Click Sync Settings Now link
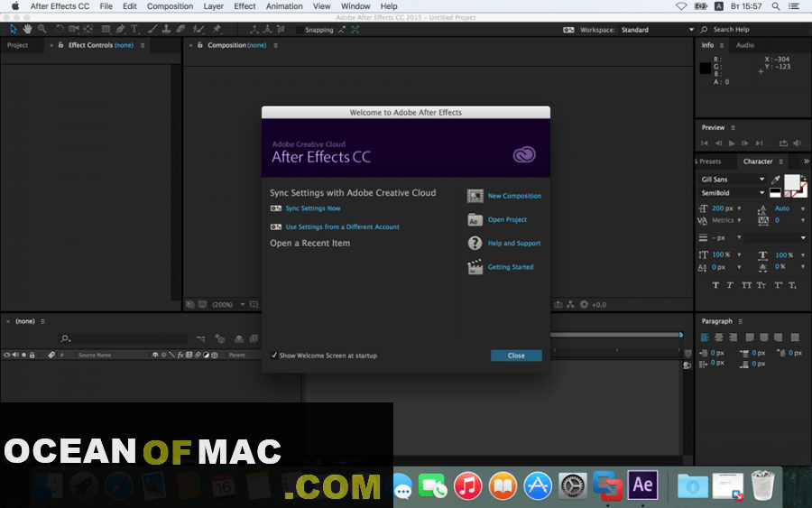Screen dimensions: 812x508 coord(313,208)
